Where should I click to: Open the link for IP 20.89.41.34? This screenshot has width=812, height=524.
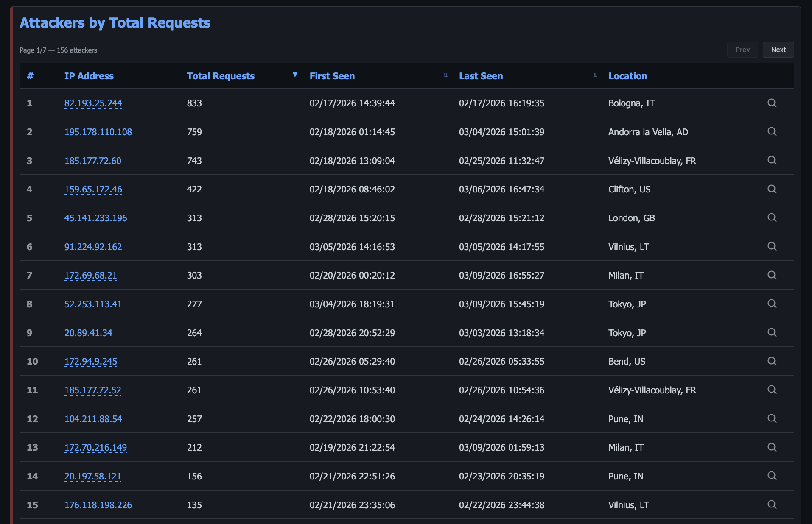click(x=88, y=333)
